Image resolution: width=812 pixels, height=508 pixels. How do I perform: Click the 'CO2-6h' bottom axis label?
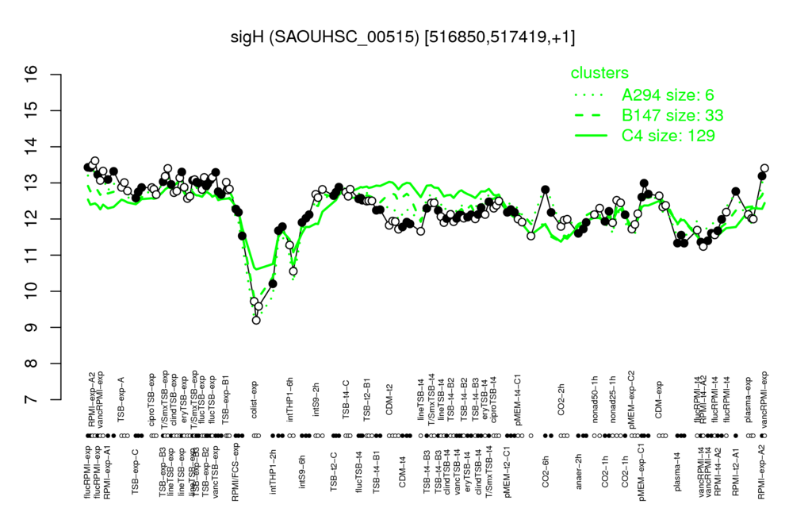(x=545, y=471)
